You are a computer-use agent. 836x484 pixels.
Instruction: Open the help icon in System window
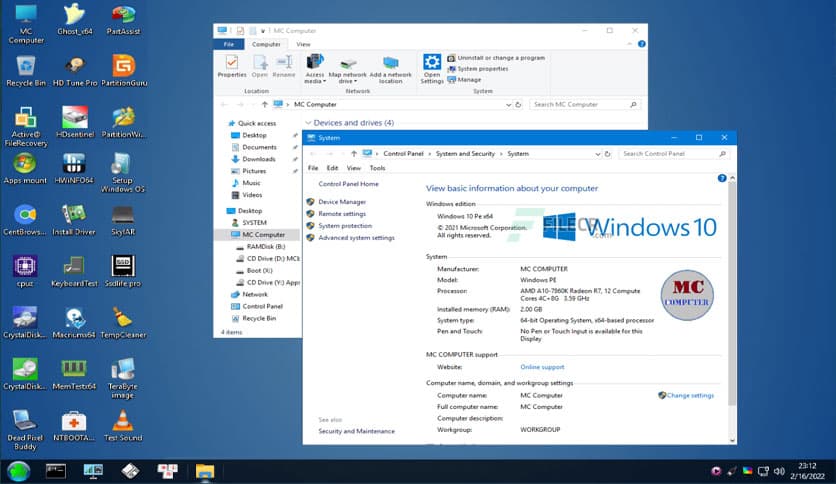click(x=721, y=177)
